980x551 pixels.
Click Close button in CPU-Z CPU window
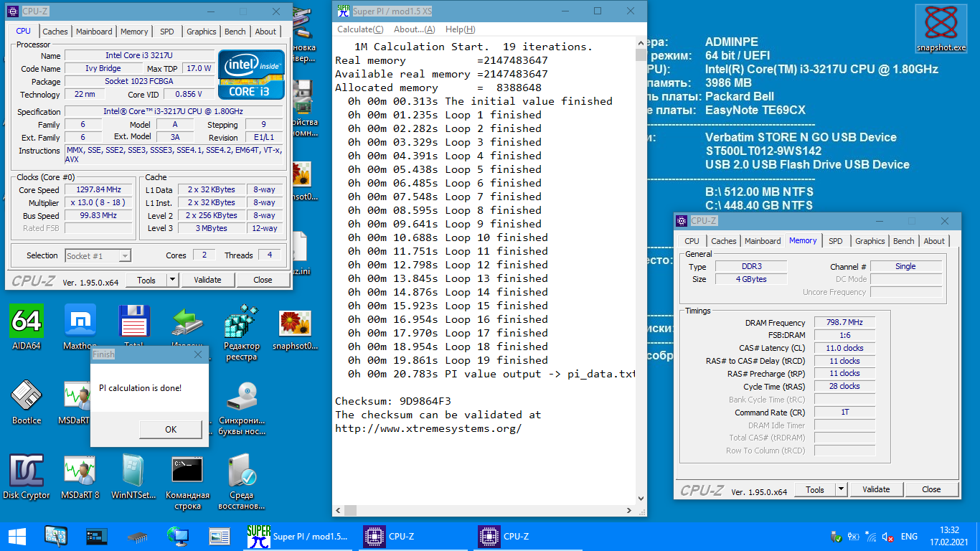point(263,280)
